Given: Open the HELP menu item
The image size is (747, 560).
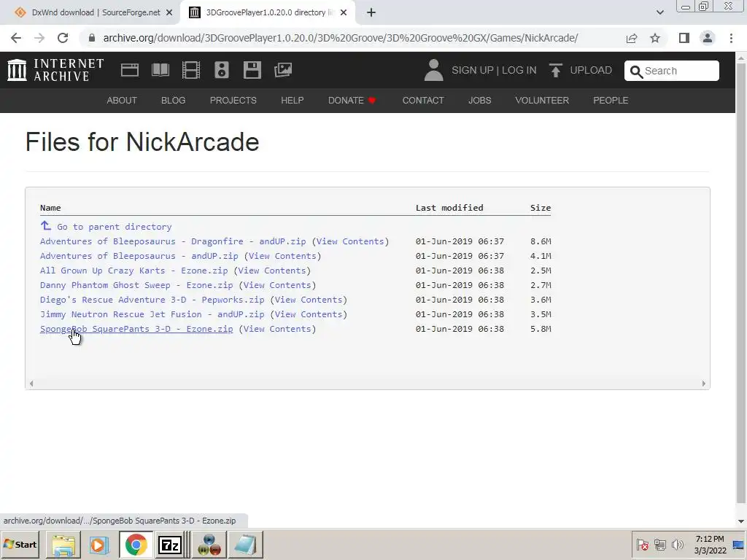Looking at the screenshot, I should pos(292,101).
